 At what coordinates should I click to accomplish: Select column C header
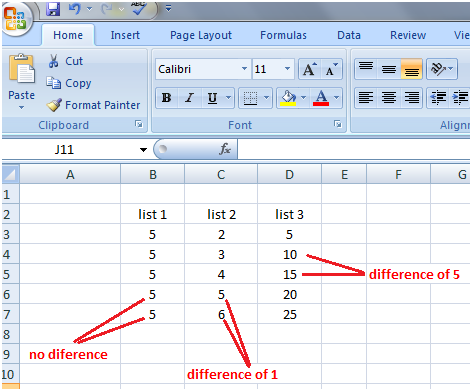pyautogui.click(x=221, y=174)
